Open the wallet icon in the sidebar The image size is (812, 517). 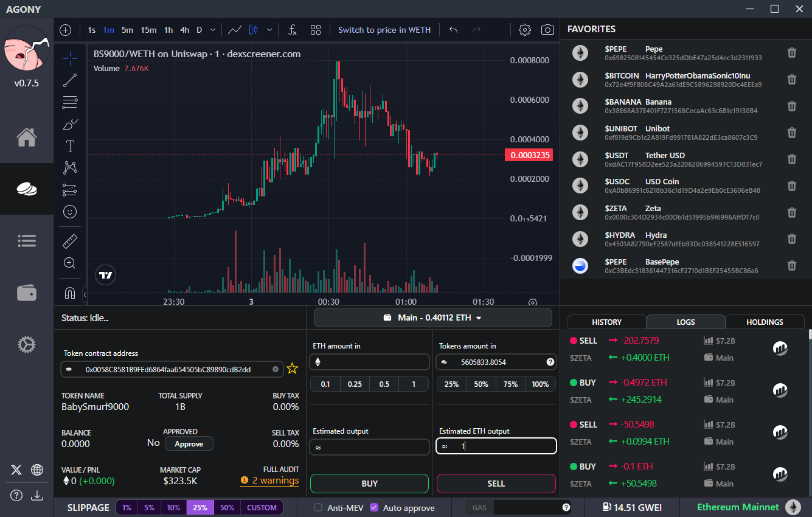point(26,293)
